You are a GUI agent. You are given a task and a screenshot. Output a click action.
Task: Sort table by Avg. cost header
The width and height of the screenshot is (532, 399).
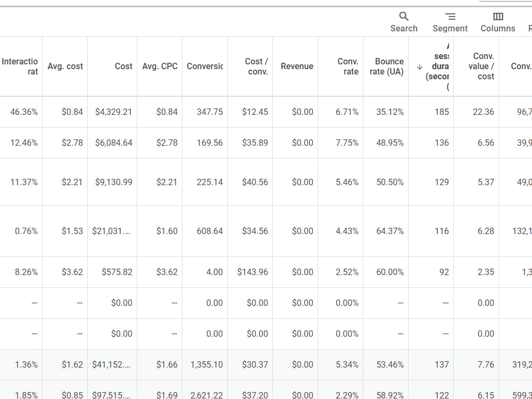tap(65, 66)
